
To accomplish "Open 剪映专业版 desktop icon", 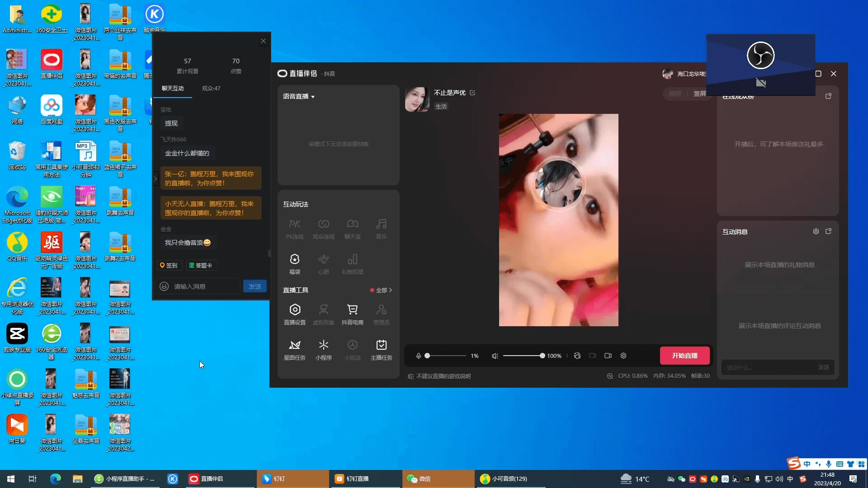I will pos(17,338).
